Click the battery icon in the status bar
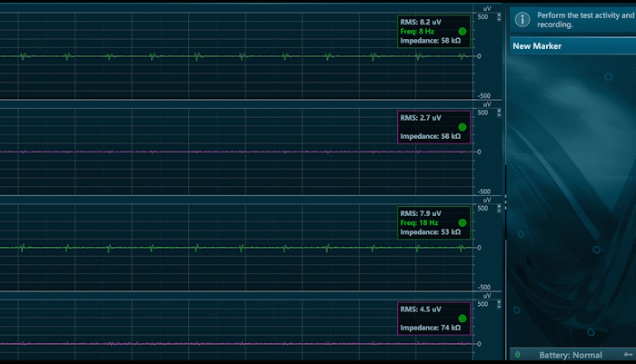The height and width of the screenshot is (364, 636). tap(517, 354)
